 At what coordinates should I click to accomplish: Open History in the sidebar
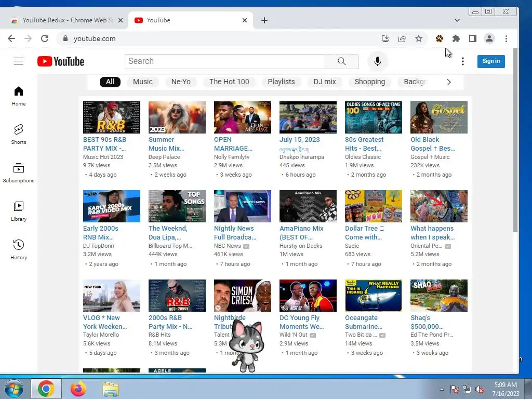point(19,250)
